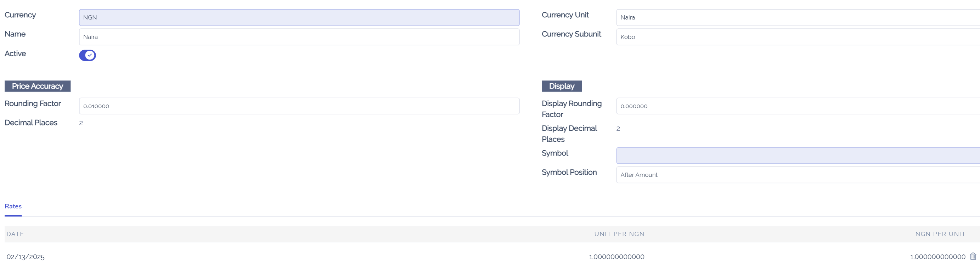Click the NGN PER UNIT column header
Screen dimensions: 980x269
coord(940,234)
